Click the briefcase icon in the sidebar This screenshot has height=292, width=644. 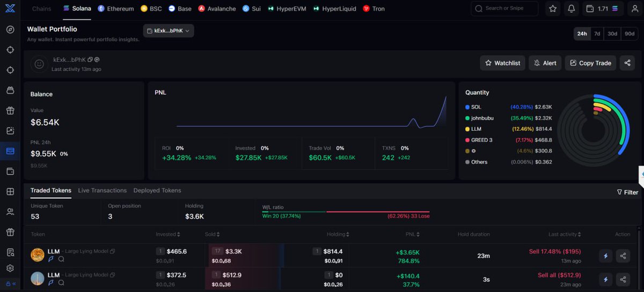pyautogui.click(x=10, y=91)
